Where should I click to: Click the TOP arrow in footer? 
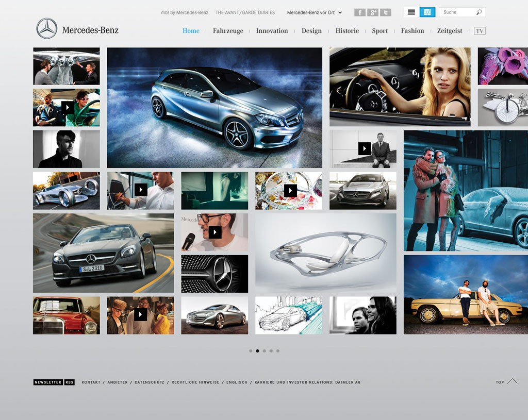512,381
